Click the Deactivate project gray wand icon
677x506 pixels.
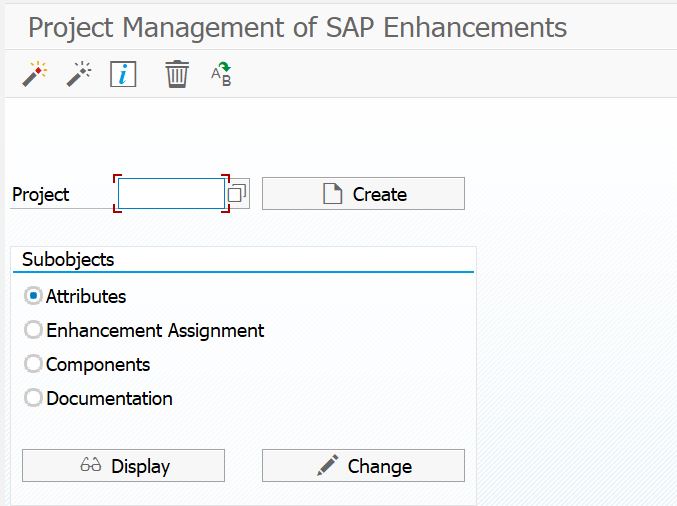point(79,74)
